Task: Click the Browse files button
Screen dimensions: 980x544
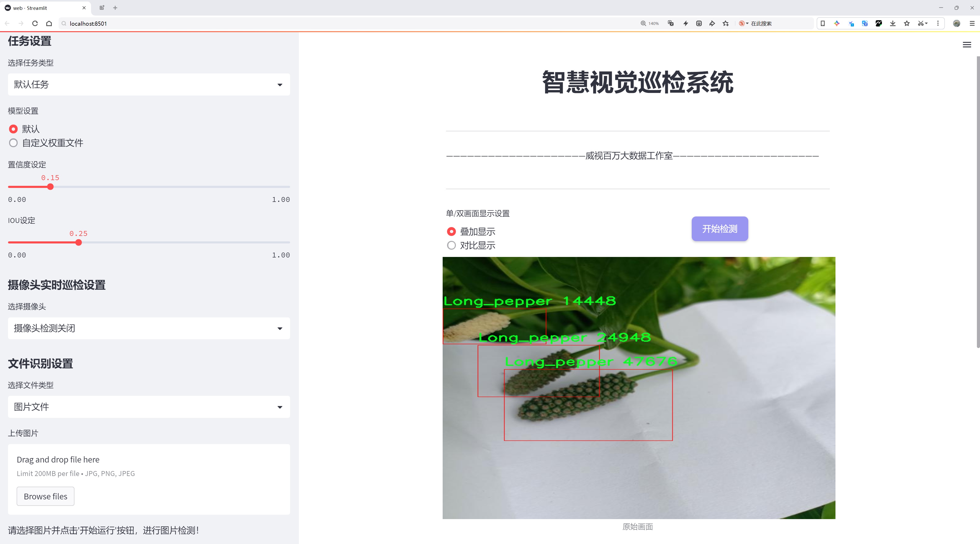Action: pos(45,496)
